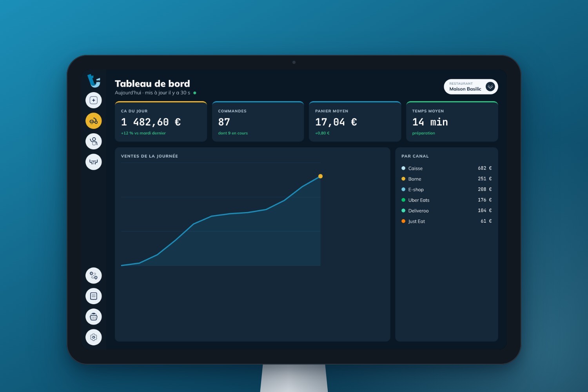Click the Caisse channel row
The height and width of the screenshot is (392, 588).
click(446, 168)
